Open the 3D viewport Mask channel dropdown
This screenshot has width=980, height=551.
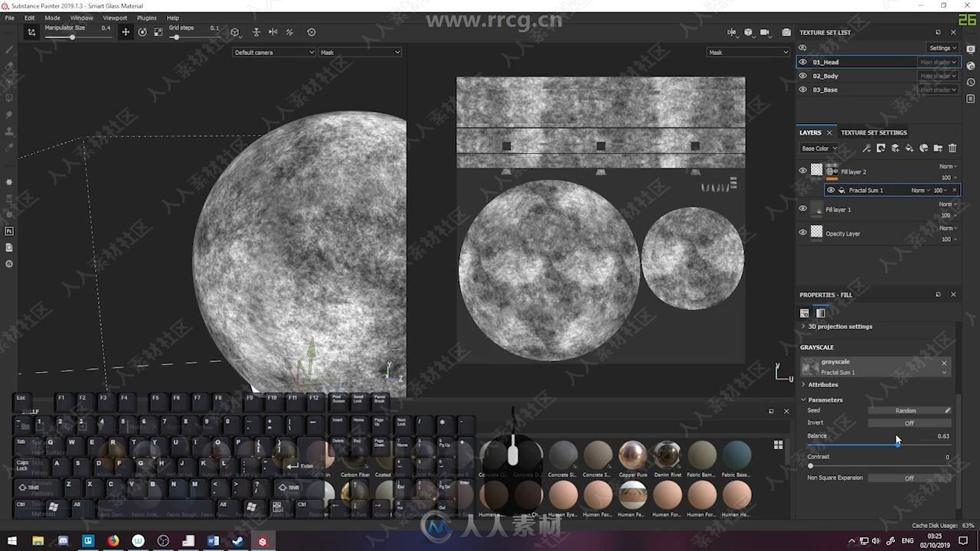tap(360, 52)
